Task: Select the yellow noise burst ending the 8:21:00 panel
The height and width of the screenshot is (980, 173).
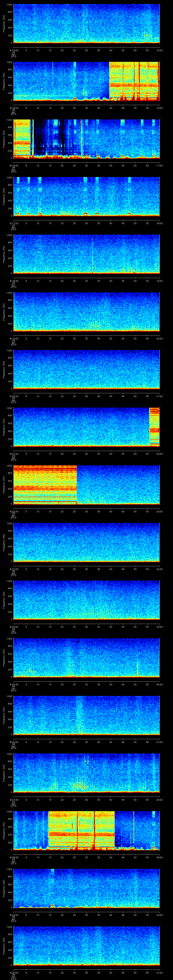Action: point(154,426)
